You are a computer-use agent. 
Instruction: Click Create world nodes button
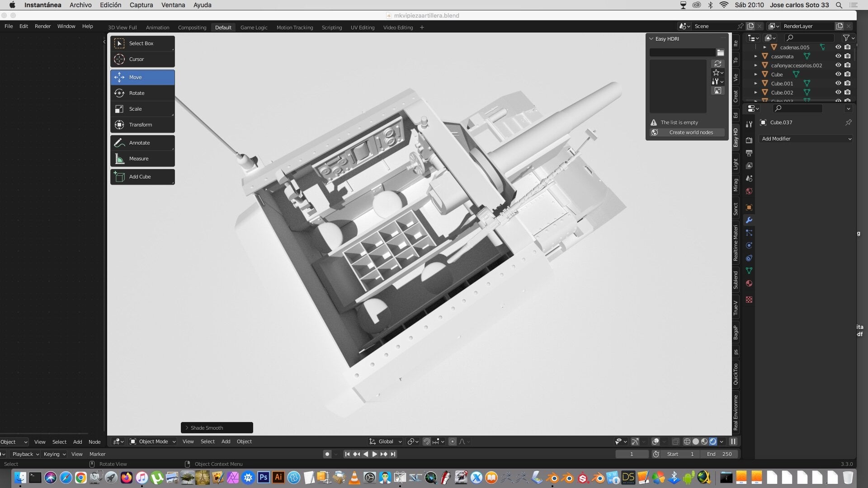coord(687,132)
